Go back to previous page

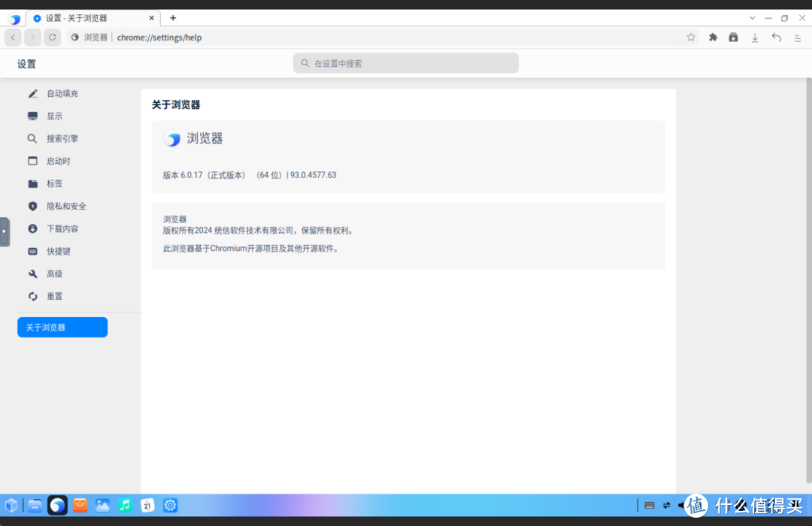coord(13,37)
